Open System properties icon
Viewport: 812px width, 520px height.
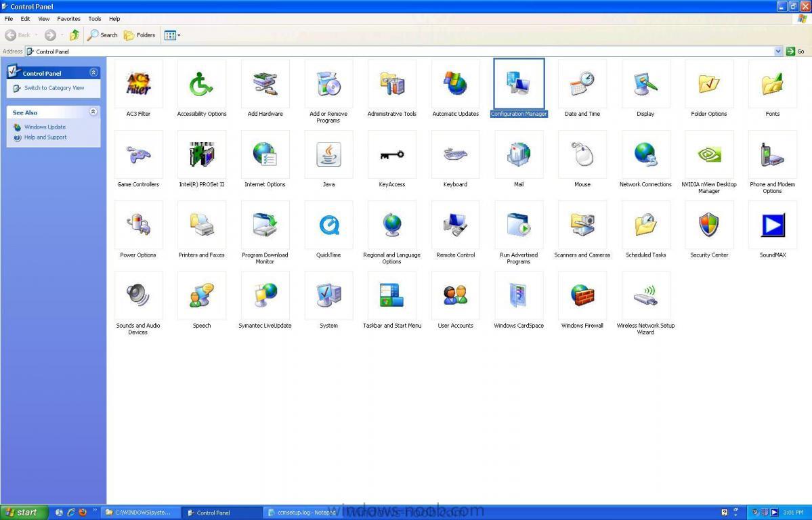(329, 296)
